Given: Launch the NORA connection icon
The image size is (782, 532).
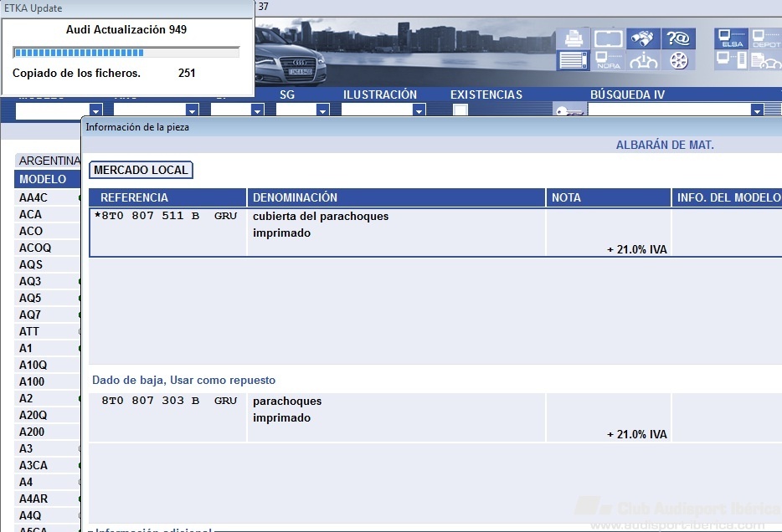Looking at the screenshot, I should coord(608,61).
